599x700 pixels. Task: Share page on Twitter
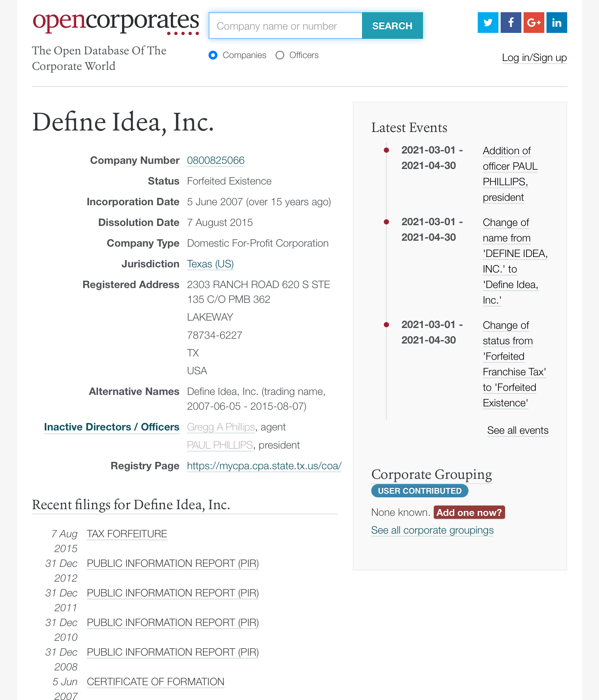tap(488, 23)
